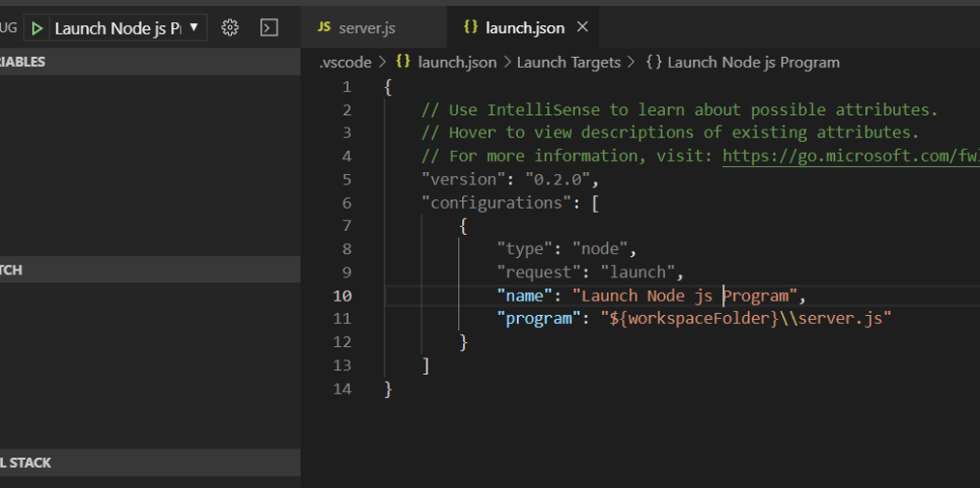Viewport: 980px width, 488px height.
Task: Click the JS icon on the server.js tab
Action: click(x=324, y=27)
